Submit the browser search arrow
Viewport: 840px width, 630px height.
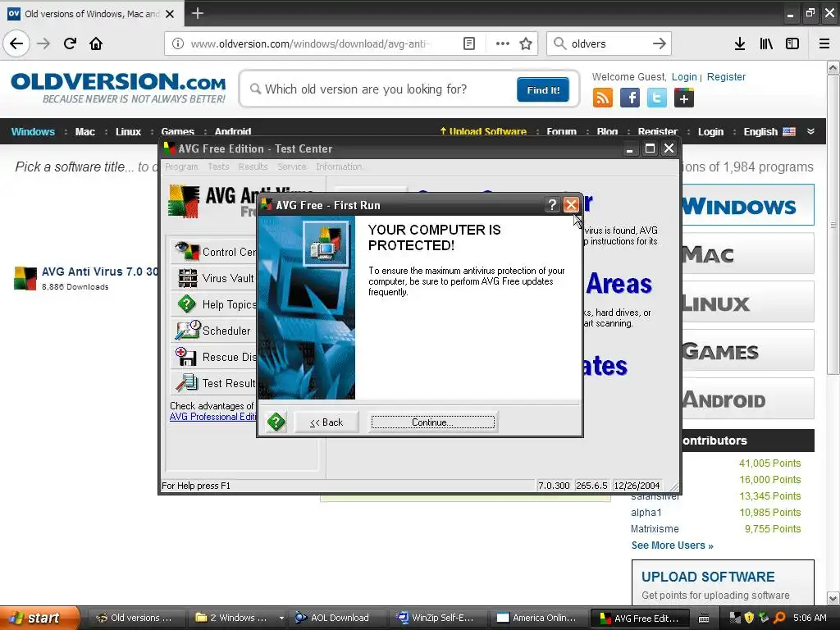pos(660,43)
